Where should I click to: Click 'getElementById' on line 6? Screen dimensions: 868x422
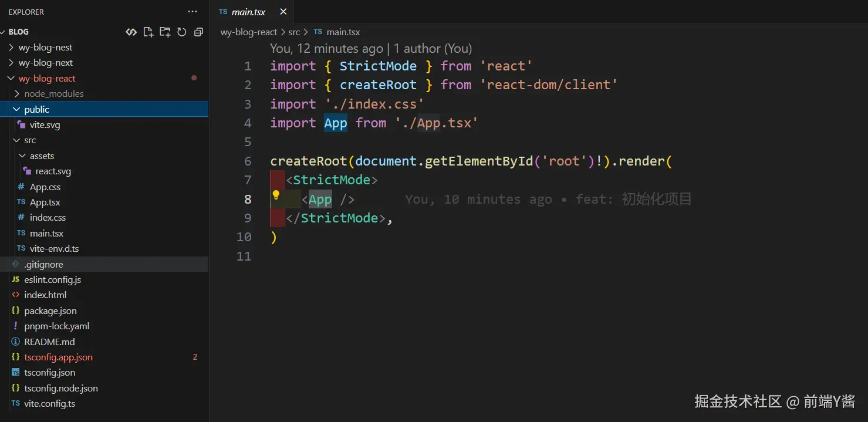(x=478, y=161)
